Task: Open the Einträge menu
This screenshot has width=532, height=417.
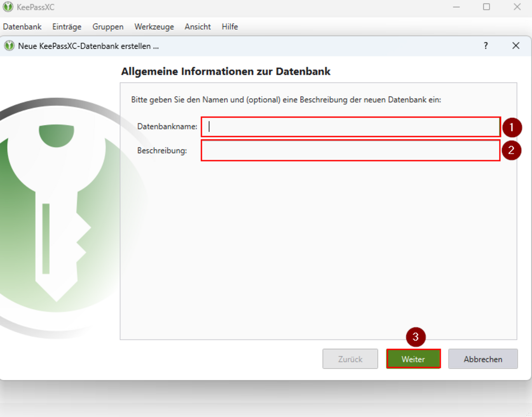Action: point(67,27)
